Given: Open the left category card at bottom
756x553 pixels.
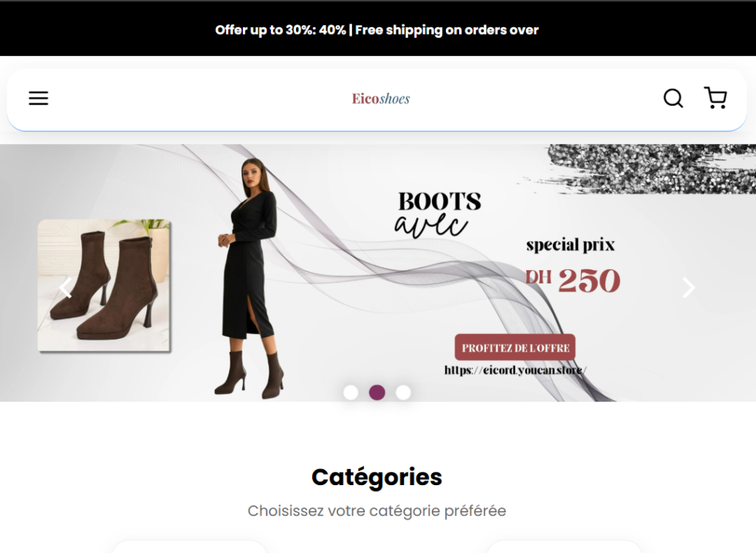Looking at the screenshot, I should click(x=189, y=547).
